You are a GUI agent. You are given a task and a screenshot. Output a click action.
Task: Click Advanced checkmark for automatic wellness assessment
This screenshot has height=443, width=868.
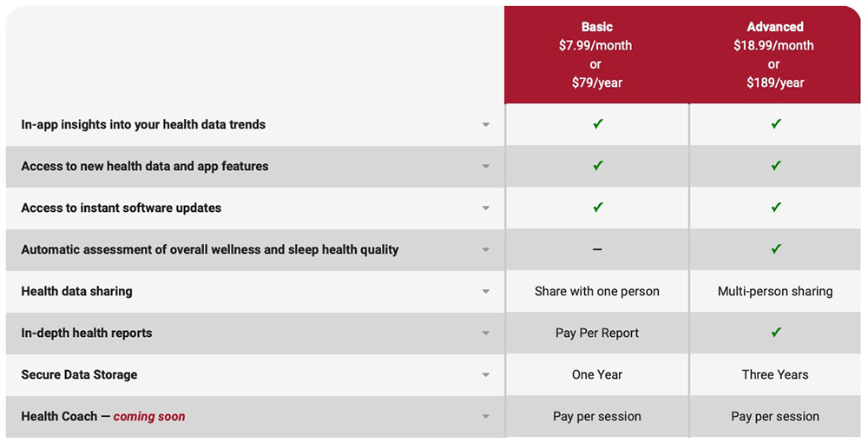776,249
